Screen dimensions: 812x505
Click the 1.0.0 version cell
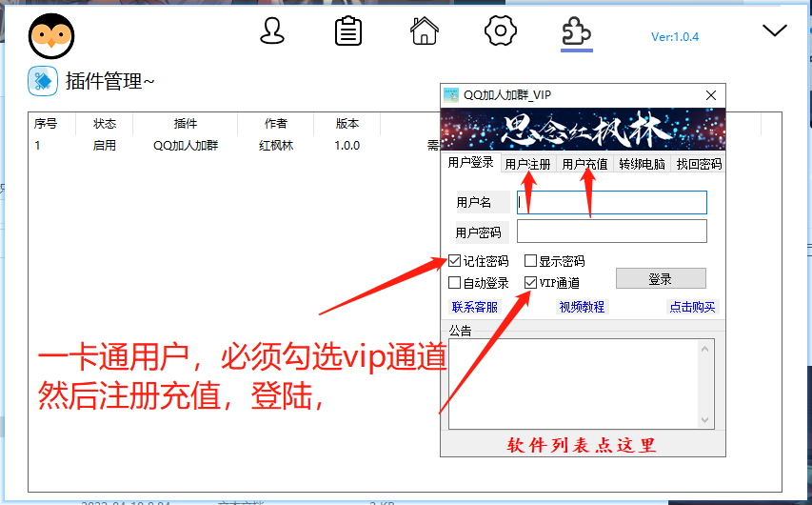(x=347, y=146)
